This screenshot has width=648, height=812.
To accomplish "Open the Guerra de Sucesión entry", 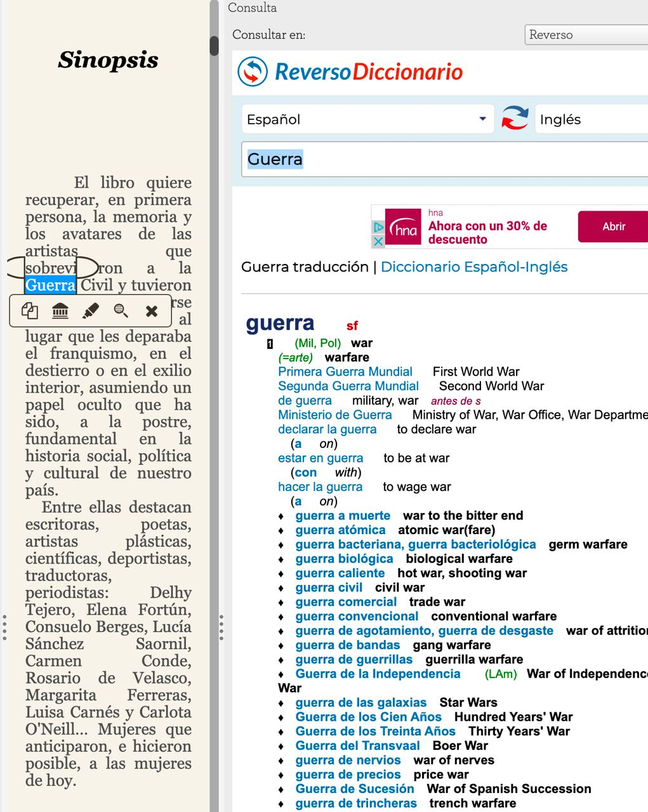I will (x=355, y=789).
